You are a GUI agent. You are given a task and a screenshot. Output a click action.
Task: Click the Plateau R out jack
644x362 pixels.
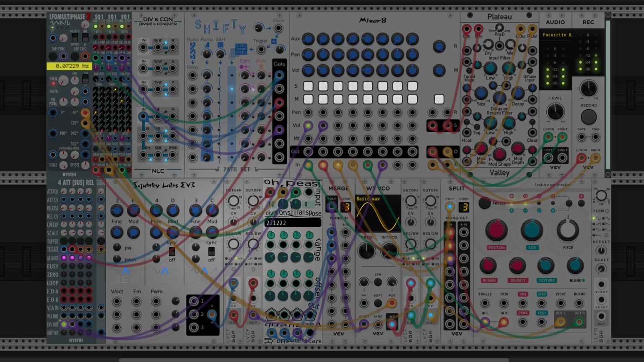[532, 29]
